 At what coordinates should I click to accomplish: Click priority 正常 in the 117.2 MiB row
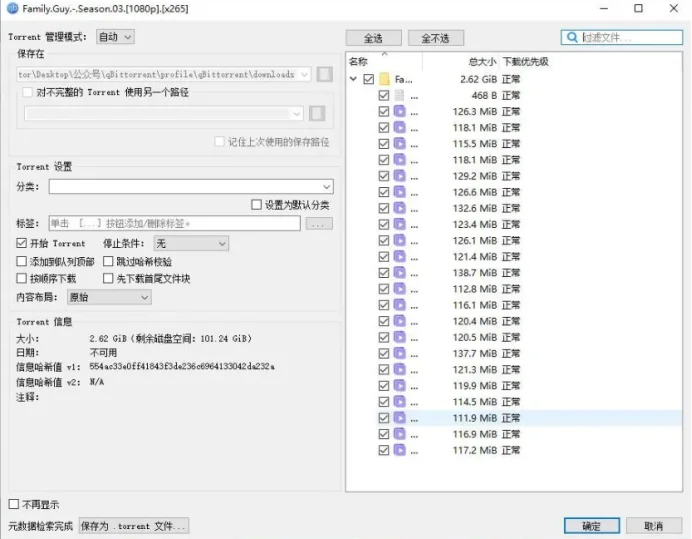pos(511,450)
